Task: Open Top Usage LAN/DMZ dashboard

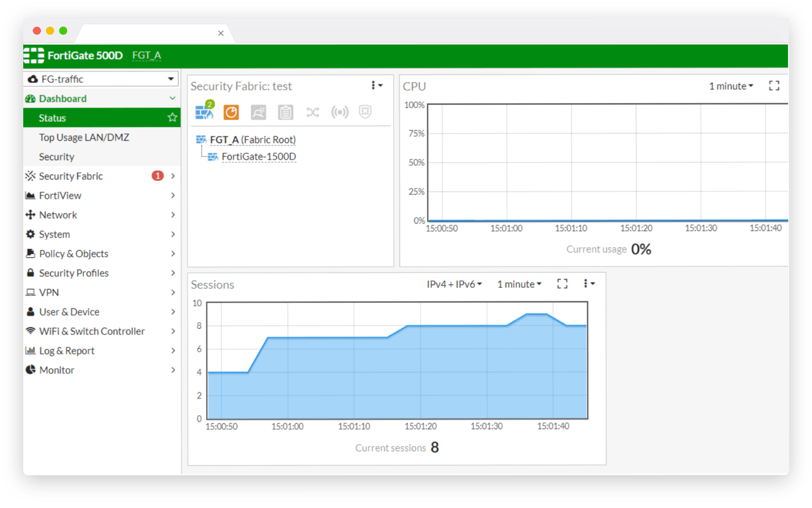Action: click(x=102, y=137)
